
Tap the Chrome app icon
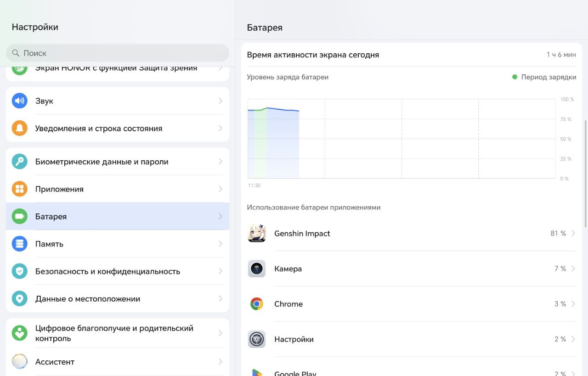click(257, 304)
